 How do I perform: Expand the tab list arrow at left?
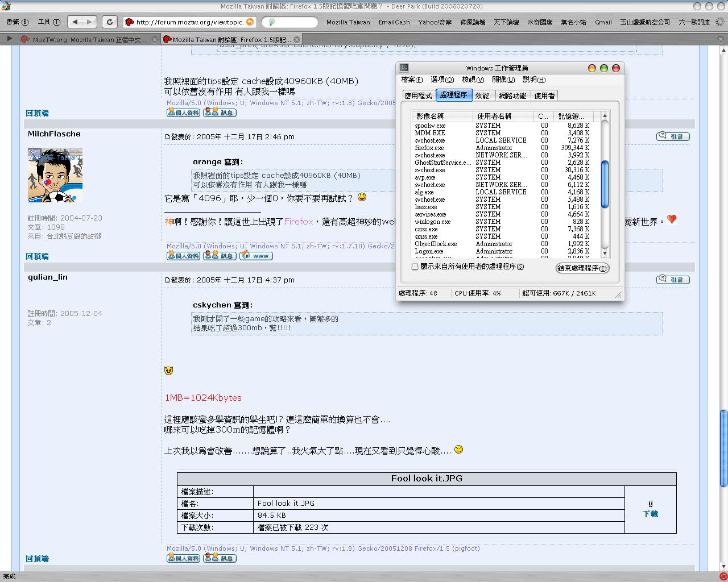pos(9,39)
